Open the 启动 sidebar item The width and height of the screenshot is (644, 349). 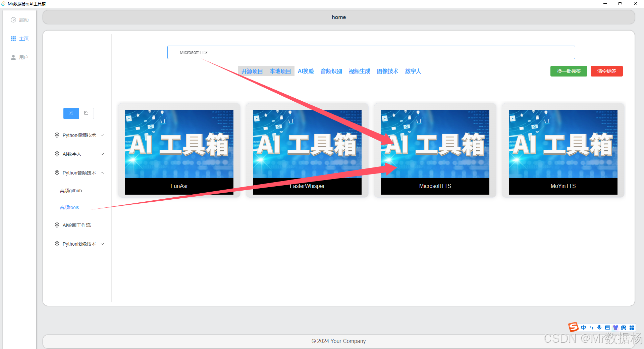point(20,20)
